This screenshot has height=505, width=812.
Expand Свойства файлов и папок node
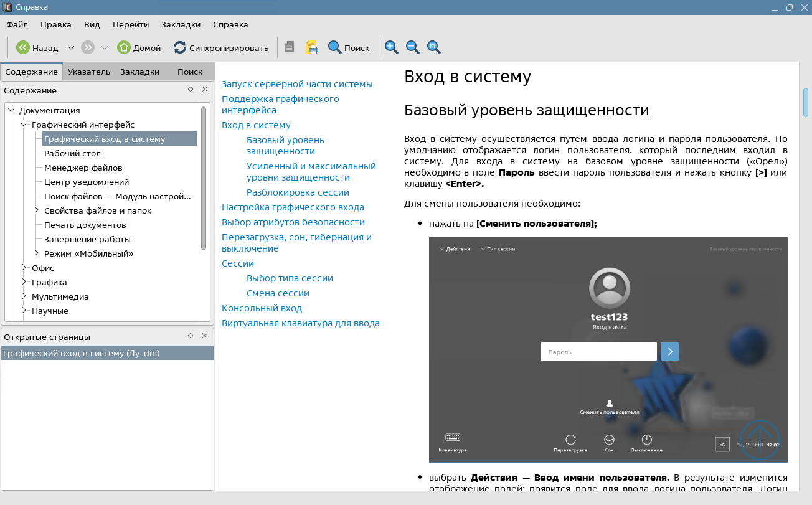click(37, 210)
